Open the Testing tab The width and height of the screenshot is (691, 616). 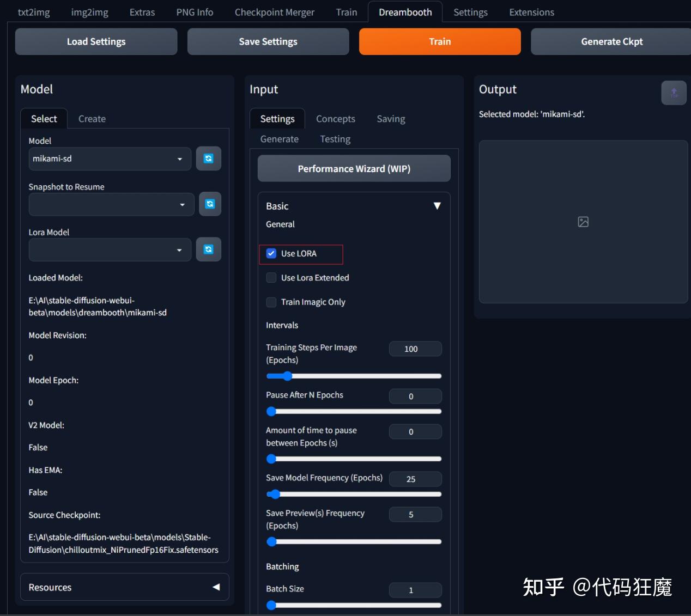335,139
